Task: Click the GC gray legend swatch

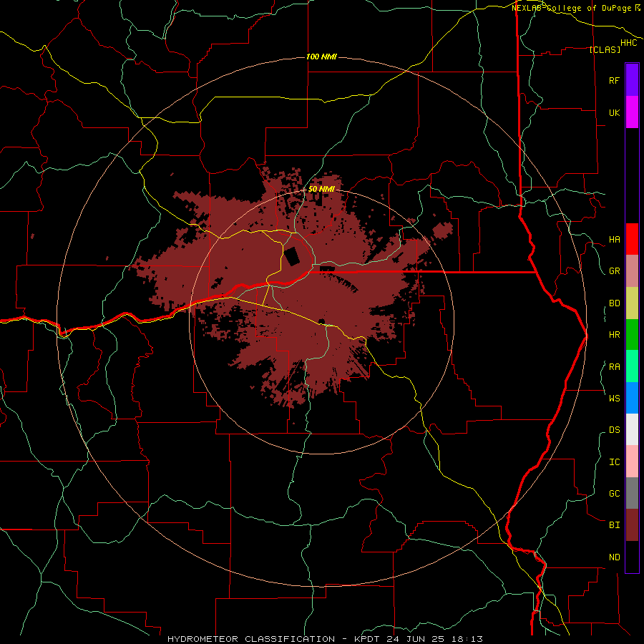Action: point(632,493)
